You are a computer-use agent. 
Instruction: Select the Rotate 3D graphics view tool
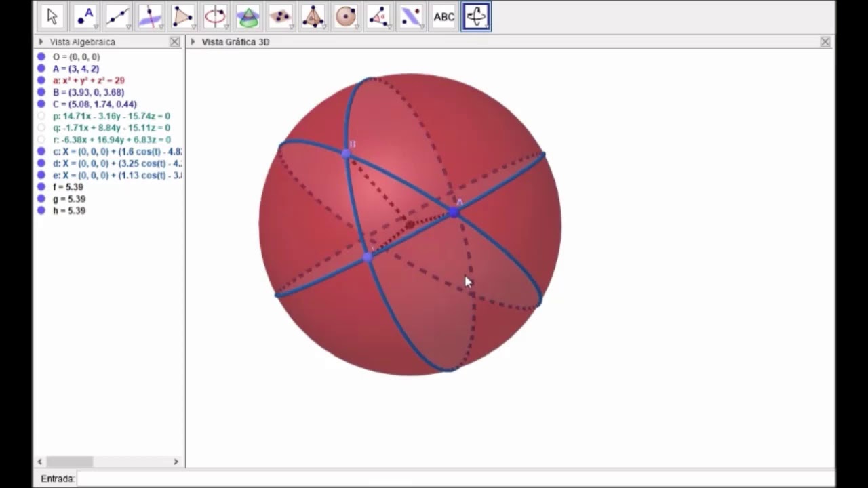[x=476, y=17]
